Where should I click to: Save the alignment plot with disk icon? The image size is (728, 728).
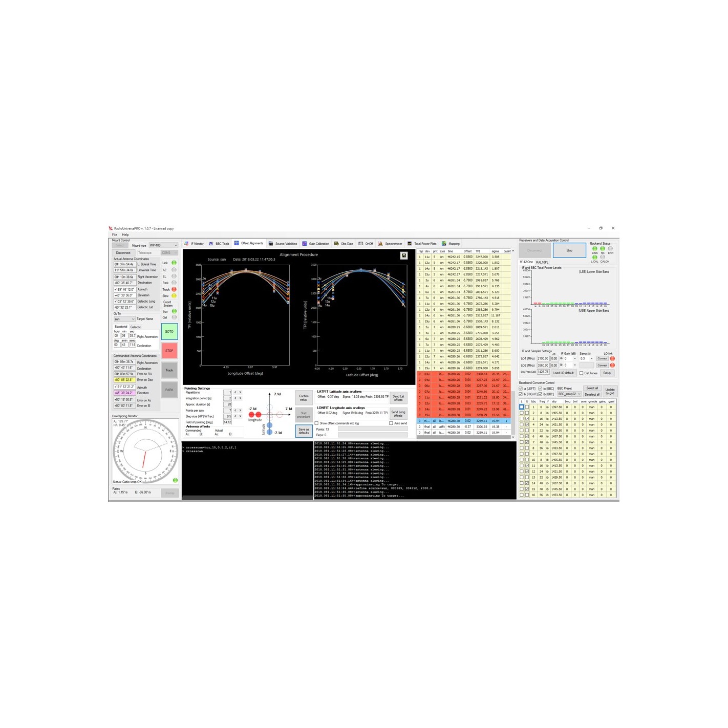coord(404,255)
